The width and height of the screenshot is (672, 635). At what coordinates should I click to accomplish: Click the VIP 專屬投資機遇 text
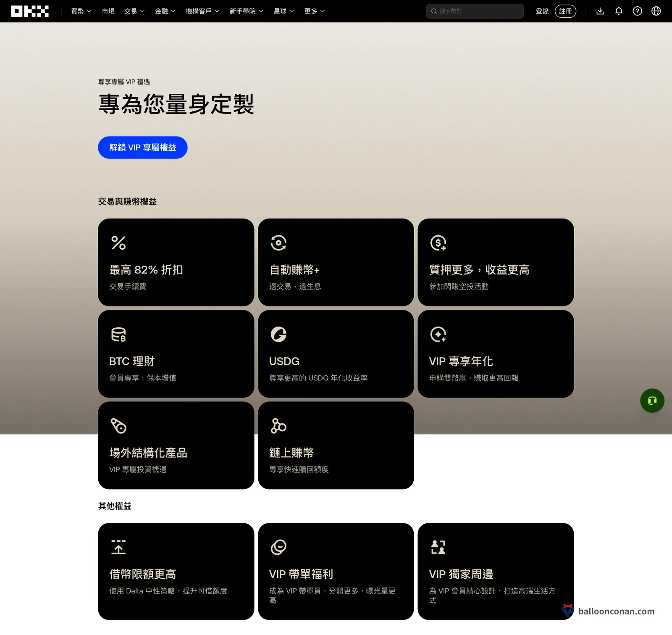point(138,469)
